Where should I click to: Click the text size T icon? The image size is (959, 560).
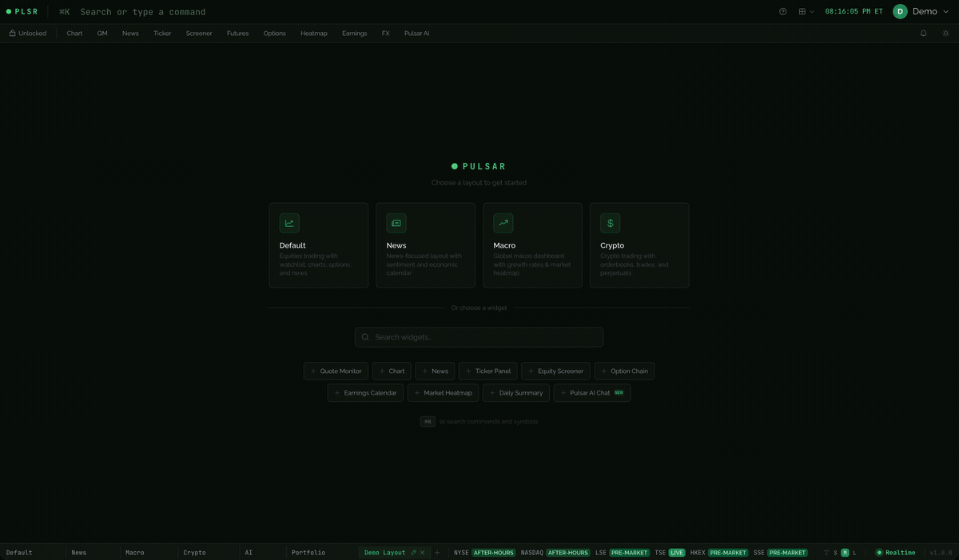(826, 553)
